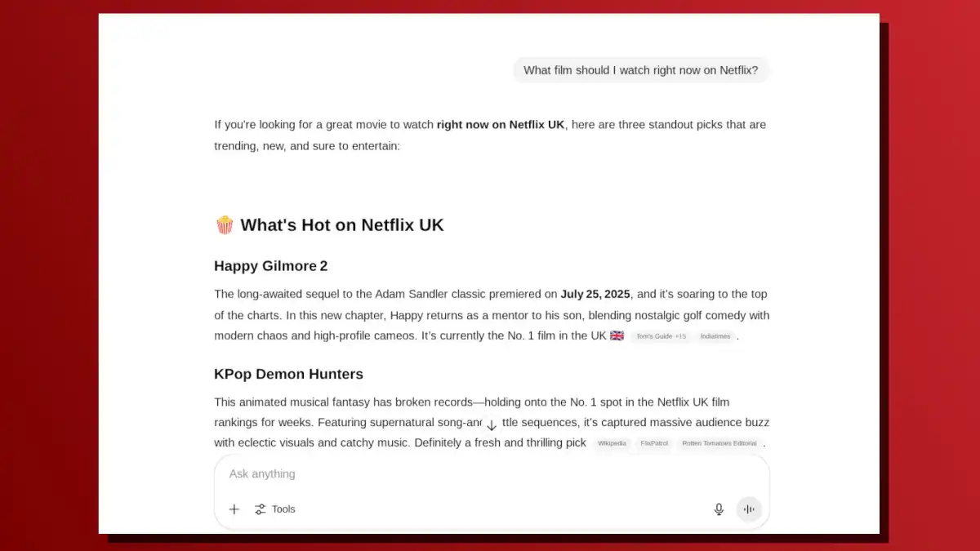The image size is (980, 551).
Task: Click the user's Netflix question bubble
Action: tap(640, 70)
